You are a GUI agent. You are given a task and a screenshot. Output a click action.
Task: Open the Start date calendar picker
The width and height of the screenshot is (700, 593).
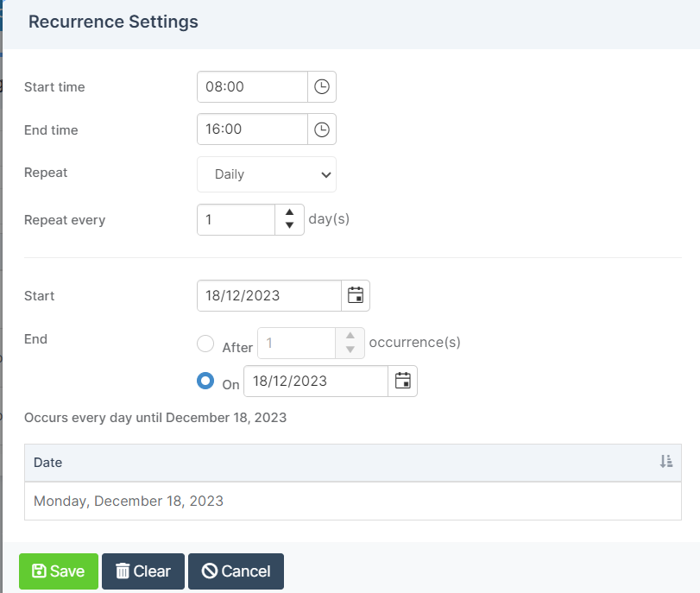(356, 295)
